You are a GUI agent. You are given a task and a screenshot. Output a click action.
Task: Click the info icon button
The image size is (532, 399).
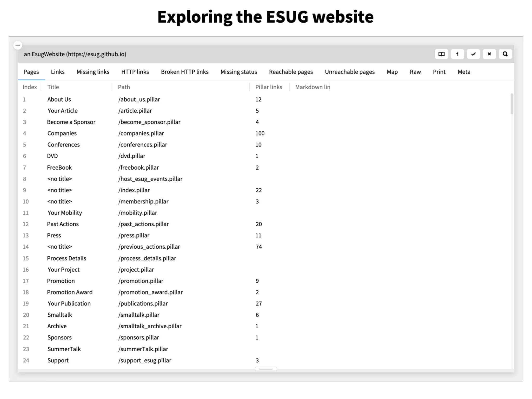(x=457, y=54)
